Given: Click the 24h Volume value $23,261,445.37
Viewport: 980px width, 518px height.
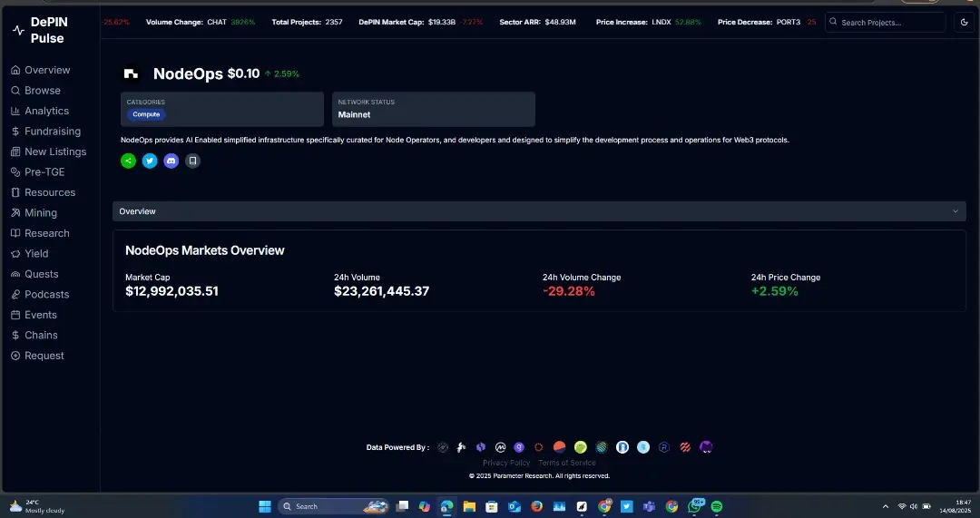Looking at the screenshot, I should [381, 291].
